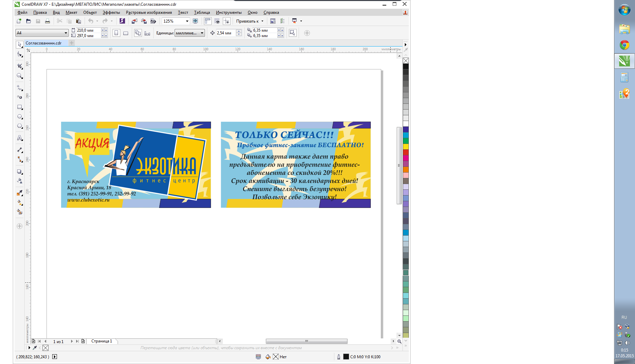
Task: Open the application launcher dropdown arrow
Action: (301, 21)
